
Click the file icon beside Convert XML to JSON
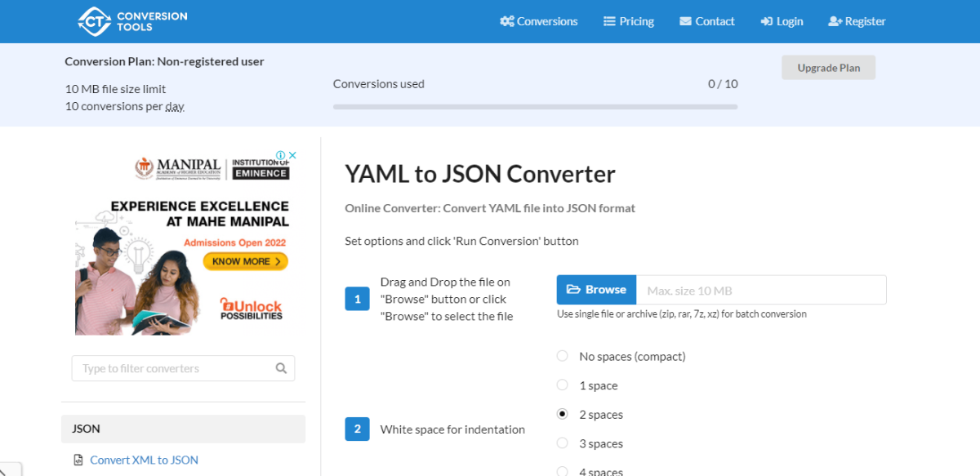tap(78, 460)
